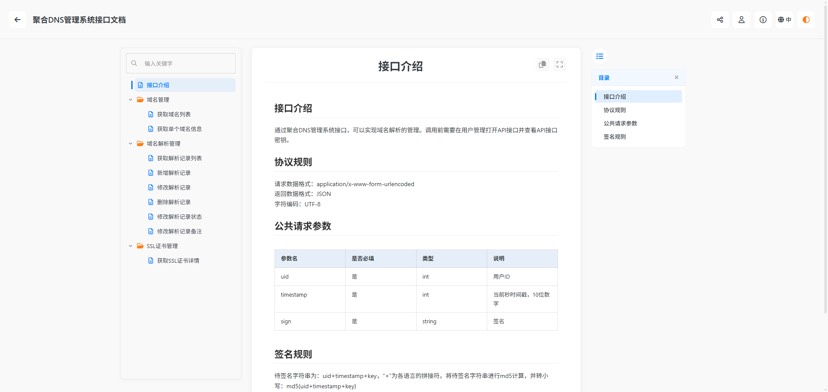828x392 pixels.
Task: Click the search magnifier icon
Action: tap(134, 63)
